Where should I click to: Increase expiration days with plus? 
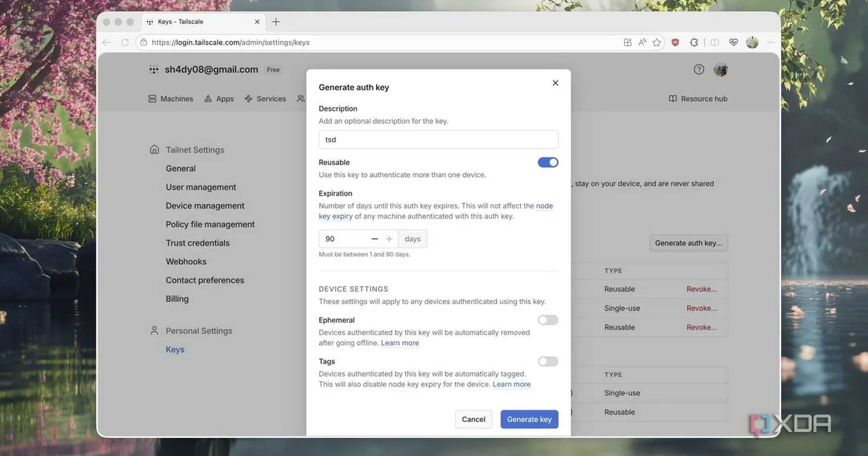[389, 239]
